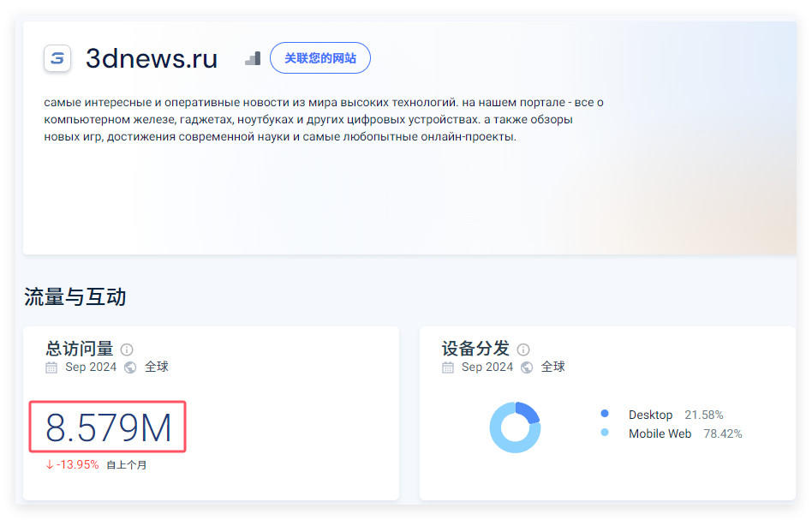This screenshot has width=812, height=520.
Task: Open the info icon next to 总访问量
Action: pyautogui.click(x=127, y=350)
